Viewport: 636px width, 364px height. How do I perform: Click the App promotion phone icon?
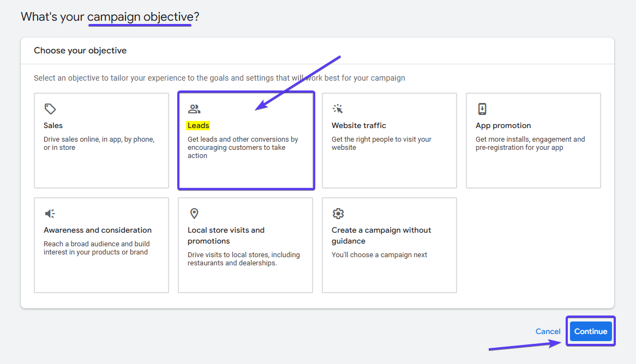482,108
